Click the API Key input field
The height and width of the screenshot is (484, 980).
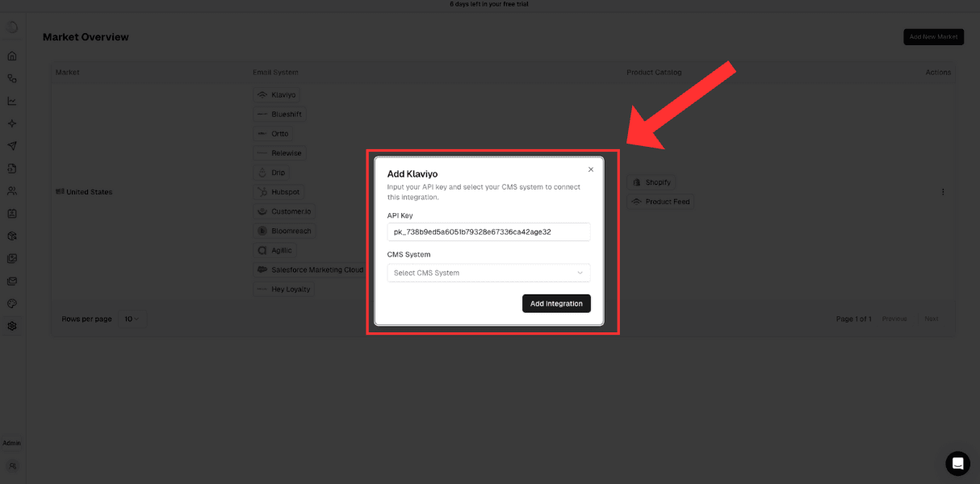(488, 232)
